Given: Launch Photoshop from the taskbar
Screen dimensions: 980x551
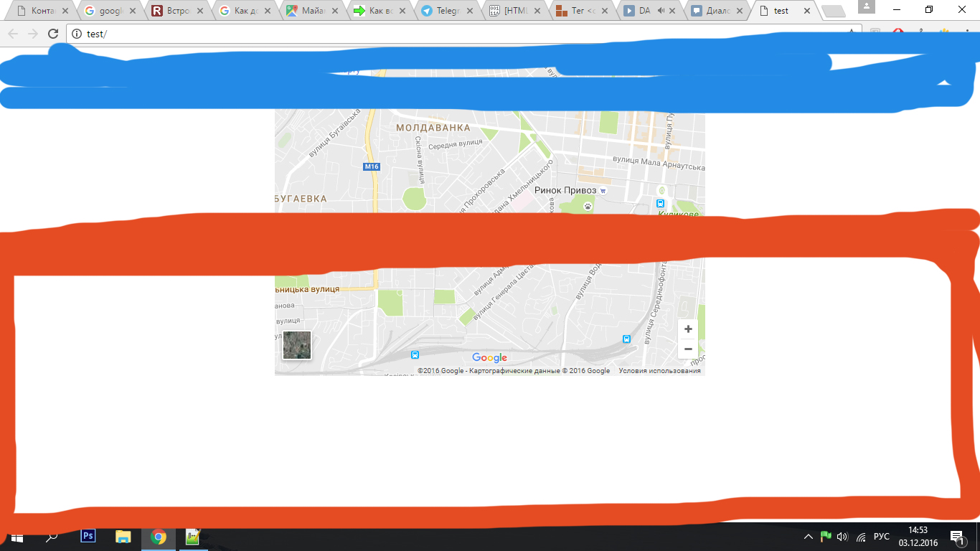Looking at the screenshot, I should pos(88,536).
